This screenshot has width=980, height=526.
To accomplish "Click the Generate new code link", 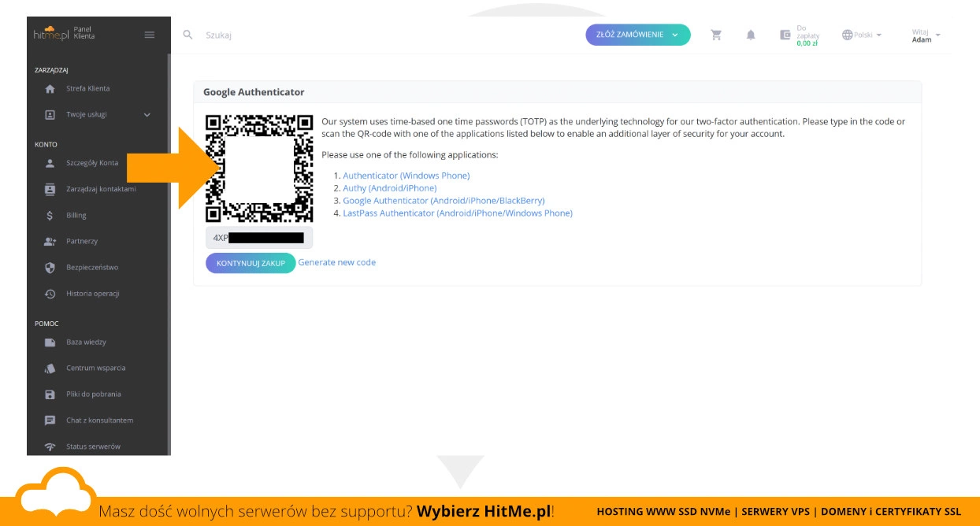I will tap(337, 262).
